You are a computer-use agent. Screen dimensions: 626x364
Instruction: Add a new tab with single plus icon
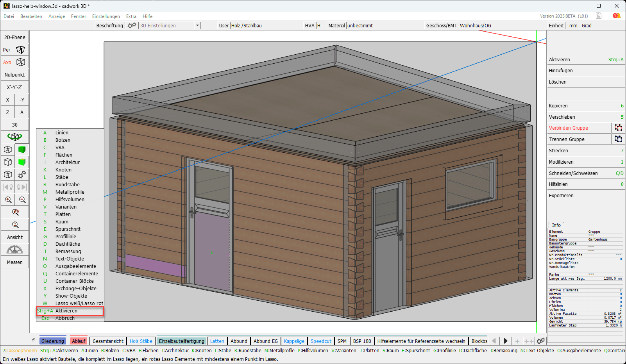[517, 341]
